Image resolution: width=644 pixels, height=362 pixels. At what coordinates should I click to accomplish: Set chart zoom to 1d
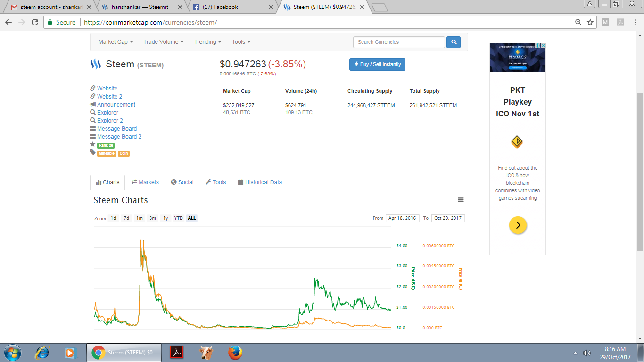(x=113, y=218)
